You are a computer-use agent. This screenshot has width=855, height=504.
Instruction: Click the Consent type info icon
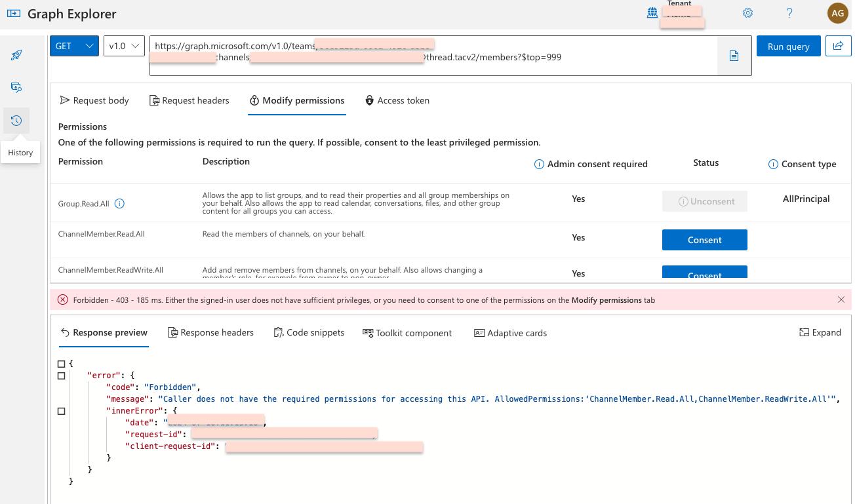[773, 165]
